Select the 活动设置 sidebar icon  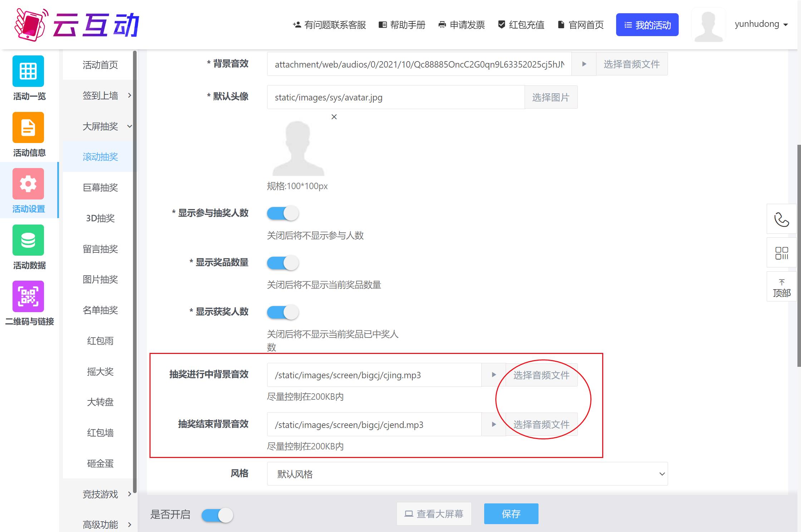(x=28, y=191)
